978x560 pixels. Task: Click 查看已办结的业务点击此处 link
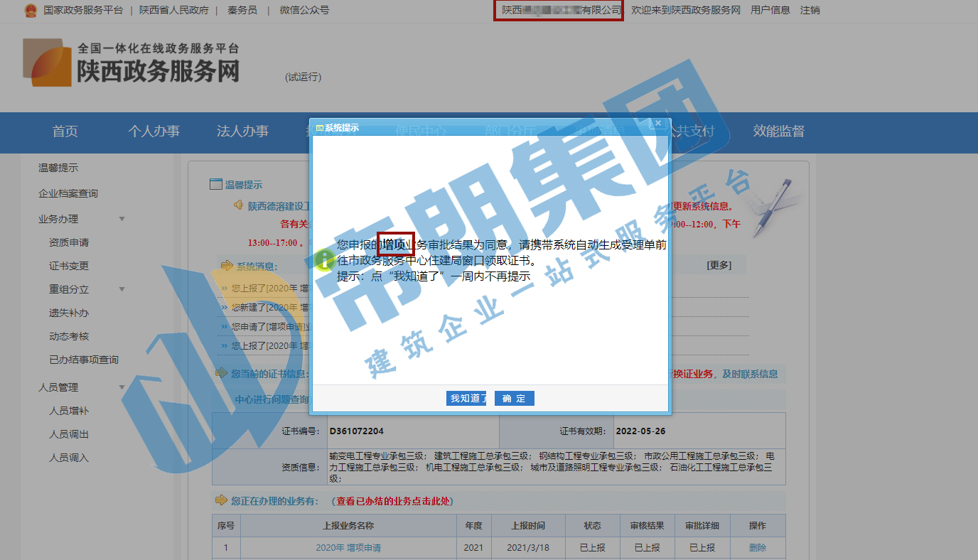394,501
